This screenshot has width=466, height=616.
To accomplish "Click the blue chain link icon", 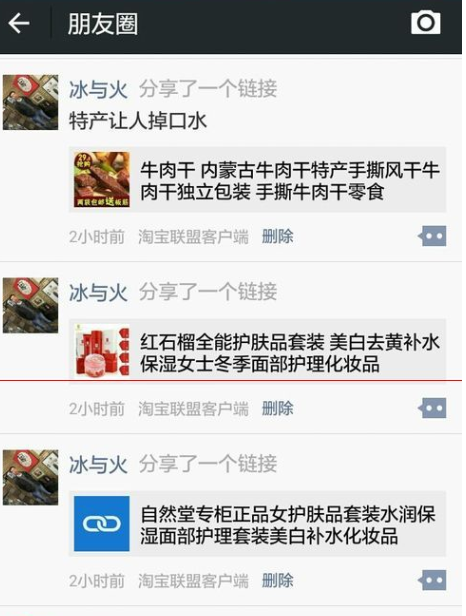I will point(102,523).
